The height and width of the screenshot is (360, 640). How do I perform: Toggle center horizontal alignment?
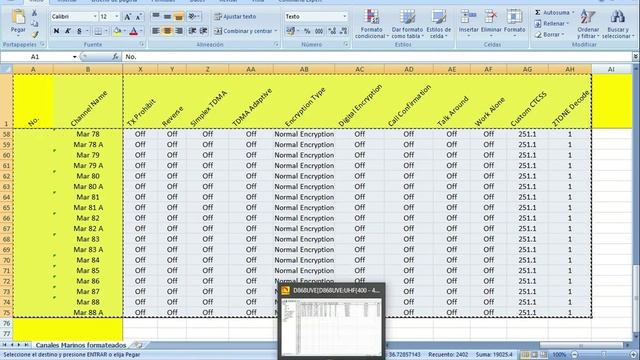click(167, 31)
